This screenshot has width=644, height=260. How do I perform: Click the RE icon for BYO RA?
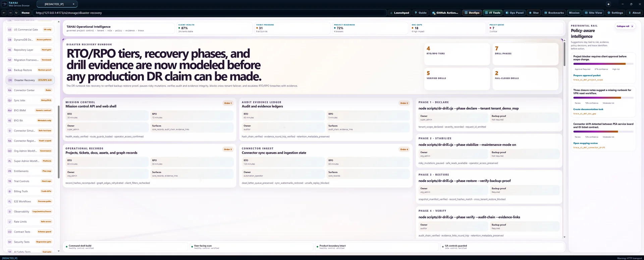[10, 120]
